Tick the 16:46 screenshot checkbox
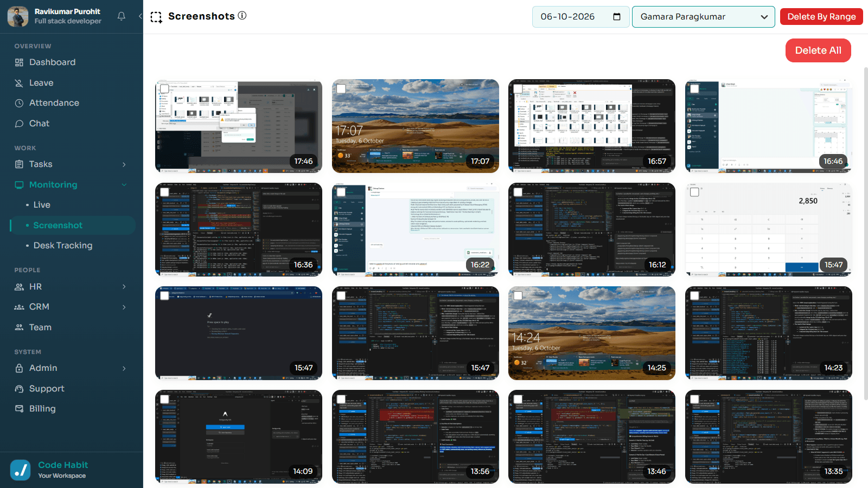Viewport: 868px width, 488px height. click(x=694, y=88)
